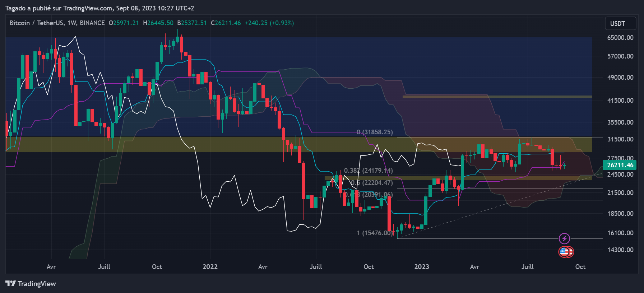The image size is (644, 293).
Task: Click the 57000.00 price axis label
Action: click(x=620, y=56)
